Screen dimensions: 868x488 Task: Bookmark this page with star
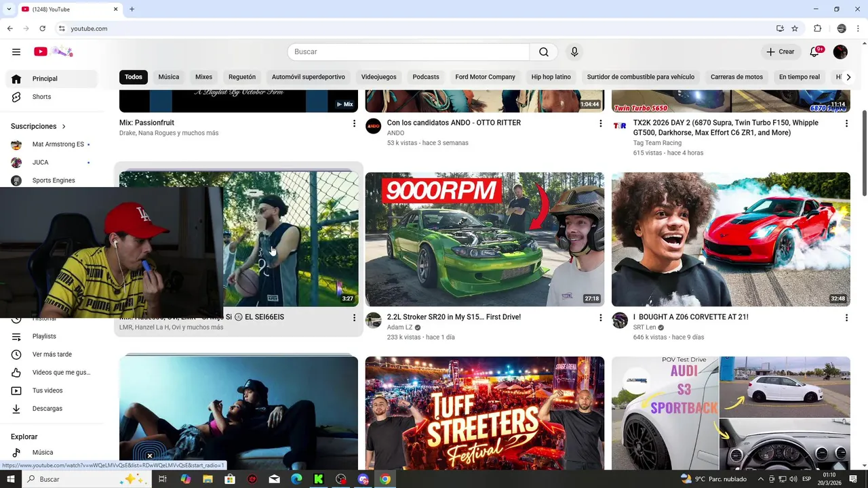tap(795, 28)
